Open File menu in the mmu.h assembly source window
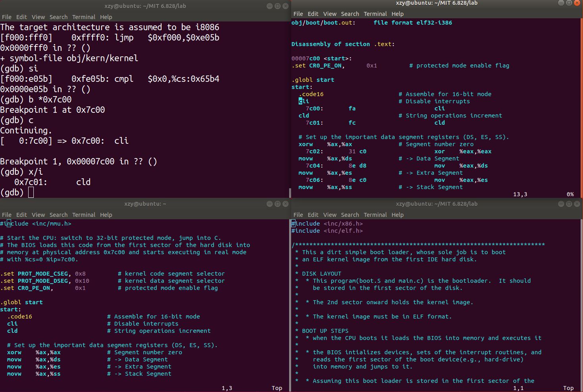Image resolution: width=583 pixels, height=392 pixels. (x=7, y=215)
